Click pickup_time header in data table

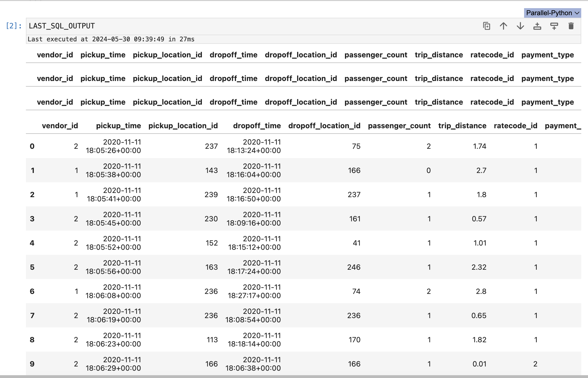click(x=119, y=126)
